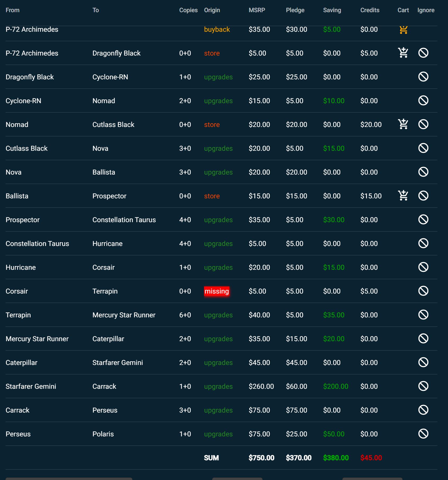Add Ballista to Prospector upgrade to cart
The width and height of the screenshot is (448, 480).
(x=403, y=196)
